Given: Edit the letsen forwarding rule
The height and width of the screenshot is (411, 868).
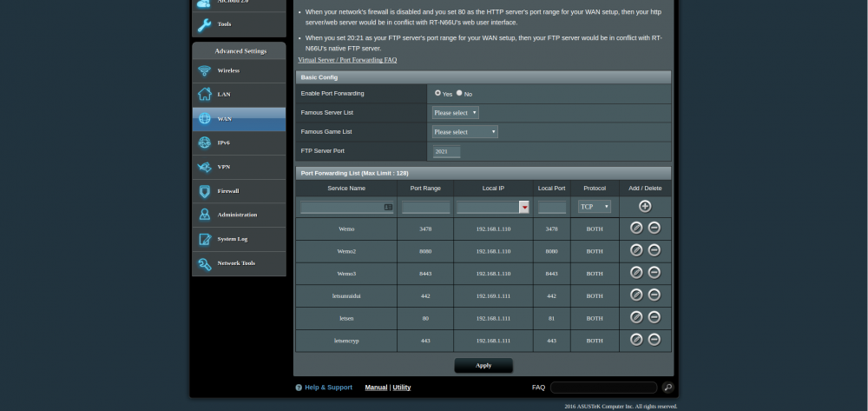Looking at the screenshot, I should click(636, 317).
